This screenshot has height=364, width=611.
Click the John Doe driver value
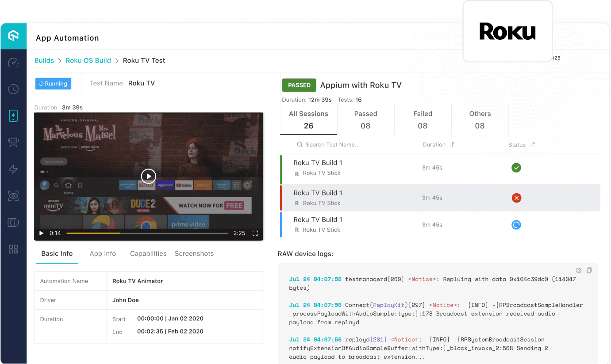(126, 300)
